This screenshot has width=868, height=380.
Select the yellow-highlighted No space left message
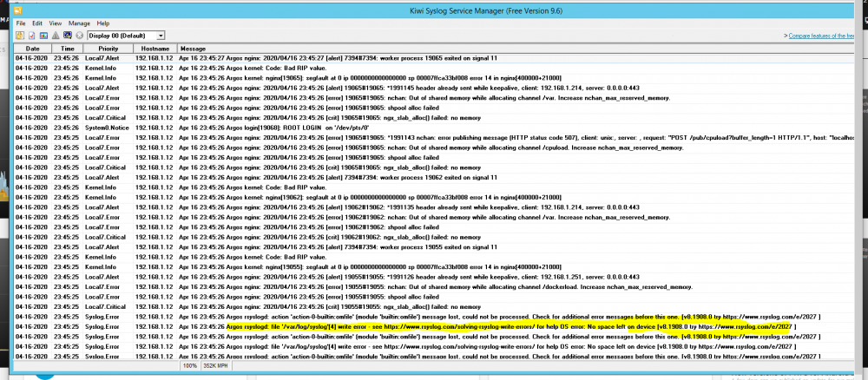coord(488,327)
